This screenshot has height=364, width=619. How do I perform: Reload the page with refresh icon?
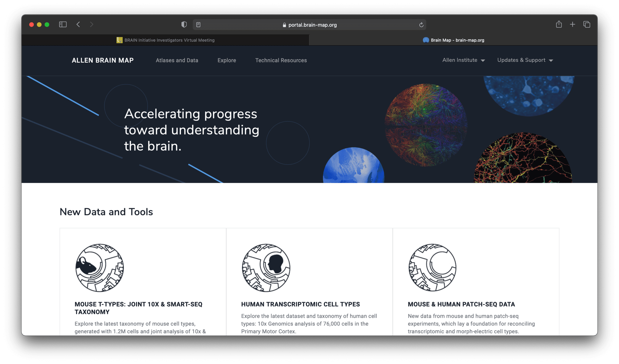pyautogui.click(x=421, y=25)
